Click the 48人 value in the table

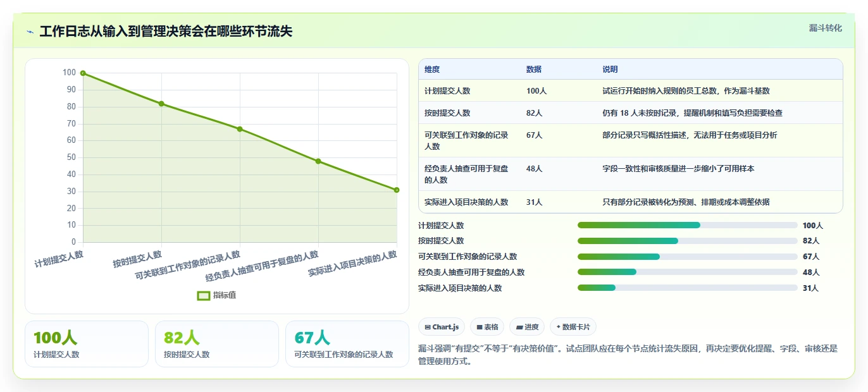(x=535, y=169)
